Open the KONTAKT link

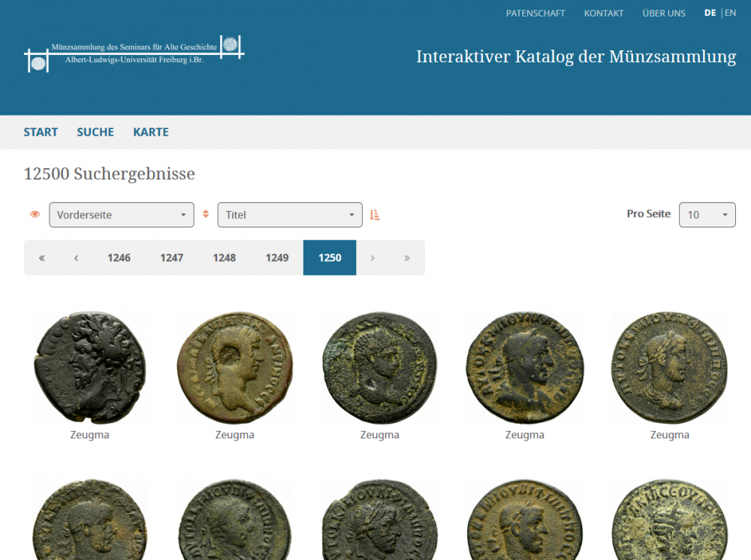tap(604, 14)
